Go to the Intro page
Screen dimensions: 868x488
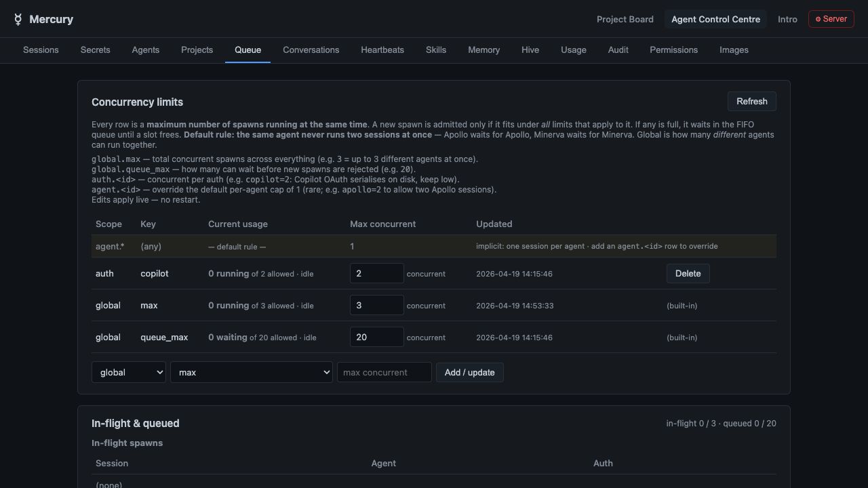787,19
